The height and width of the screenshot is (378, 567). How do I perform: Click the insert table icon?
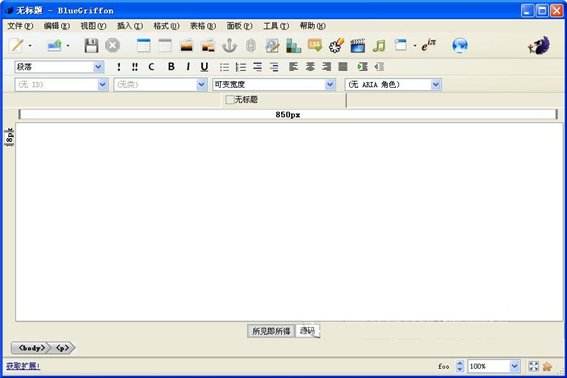point(143,46)
